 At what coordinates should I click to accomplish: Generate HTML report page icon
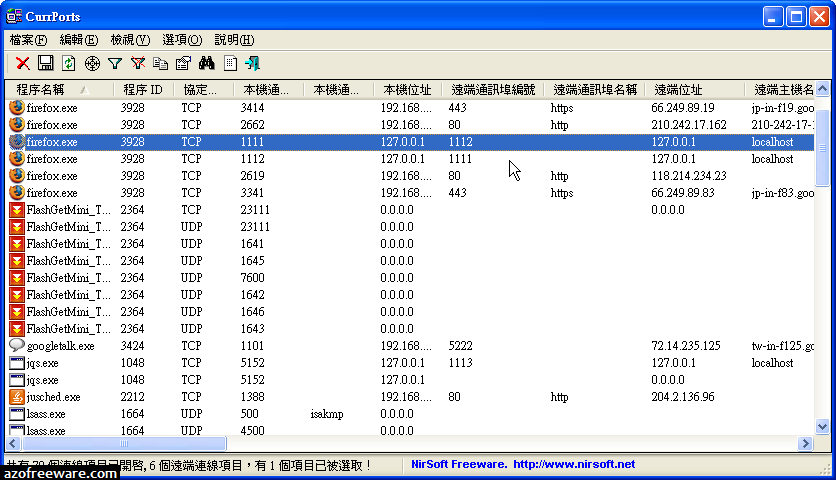[230, 63]
